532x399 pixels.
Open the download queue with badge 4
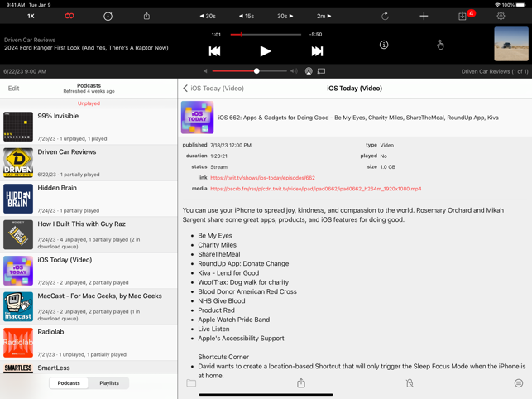point(464,15)
